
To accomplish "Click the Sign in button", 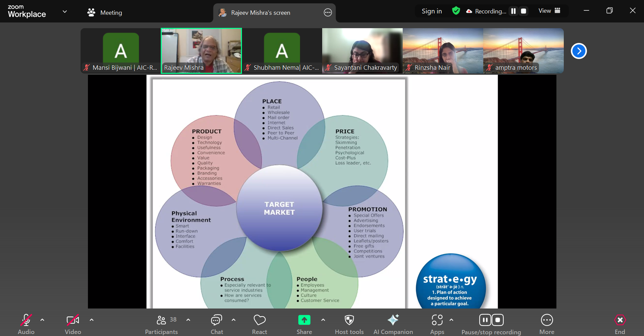I will coord(432,11).
